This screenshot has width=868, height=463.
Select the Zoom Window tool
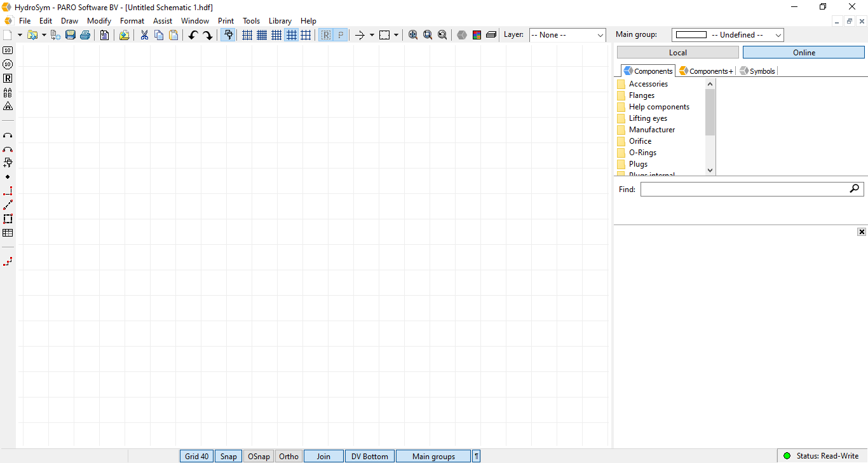[428, 35]
